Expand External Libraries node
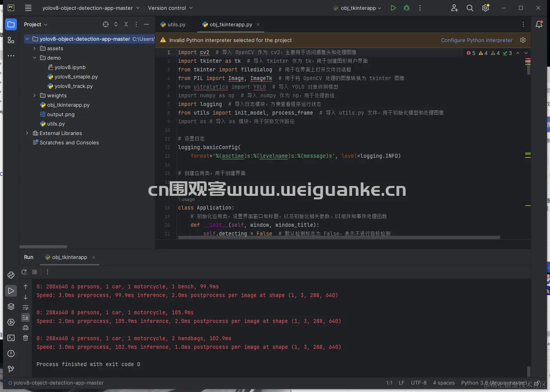 27,133
